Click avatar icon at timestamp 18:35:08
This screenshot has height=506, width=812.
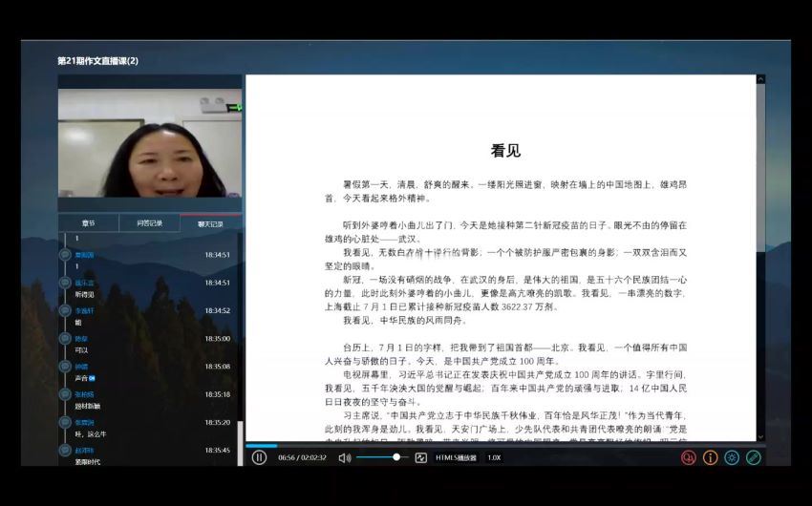pyautogui.click(x=65, y=367)
